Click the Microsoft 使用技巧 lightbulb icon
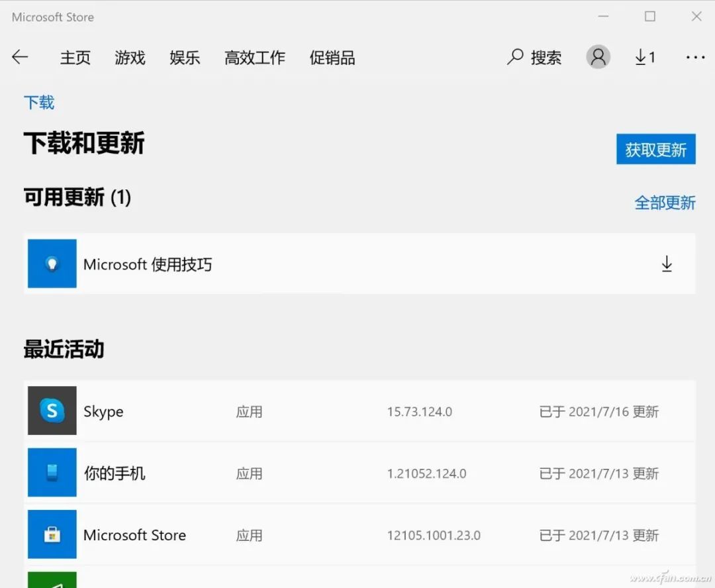The image size is (715, 588). (52, 264)
